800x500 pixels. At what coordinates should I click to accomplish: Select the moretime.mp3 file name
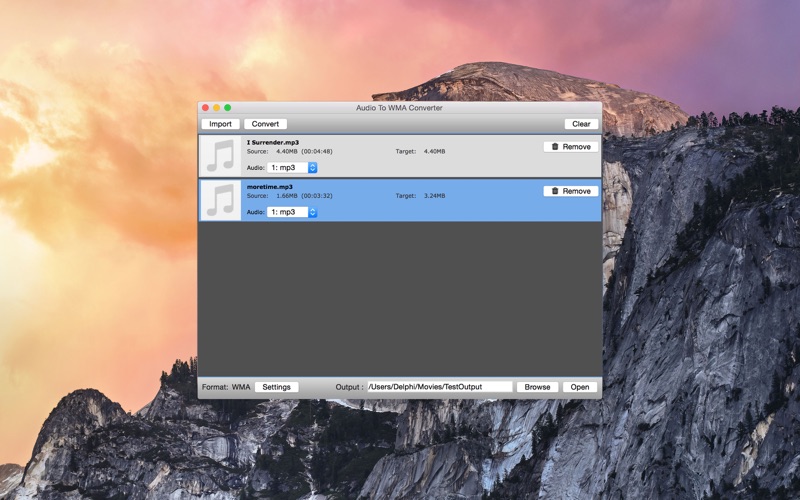(x=270, y=187)
